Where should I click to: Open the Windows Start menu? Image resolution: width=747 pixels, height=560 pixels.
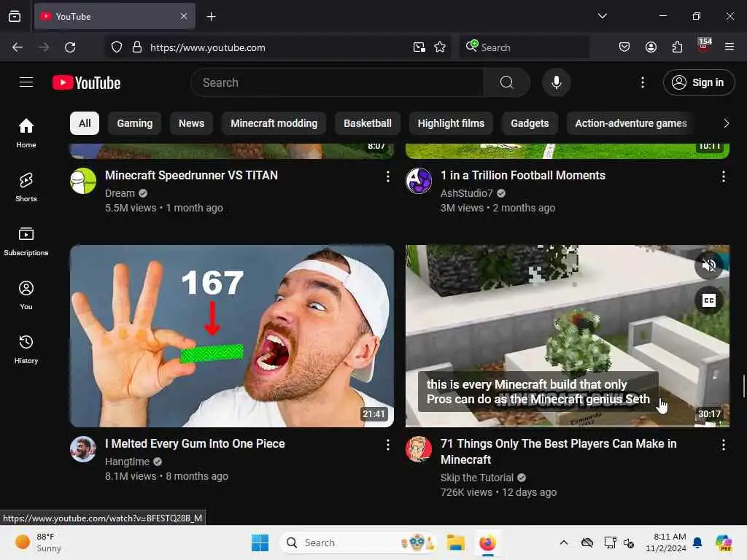click(x=260, y=542)
